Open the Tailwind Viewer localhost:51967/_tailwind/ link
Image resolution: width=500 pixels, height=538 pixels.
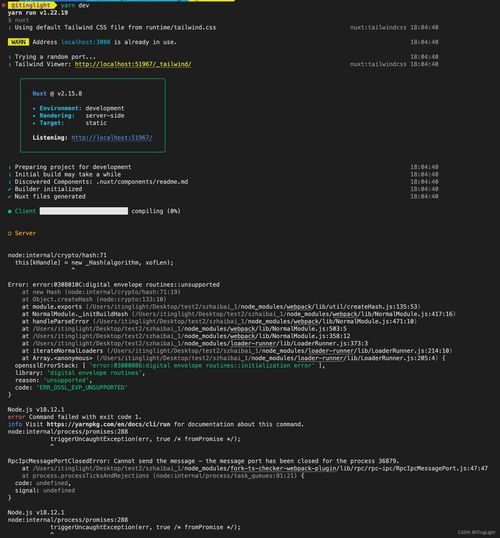[133, 64]
